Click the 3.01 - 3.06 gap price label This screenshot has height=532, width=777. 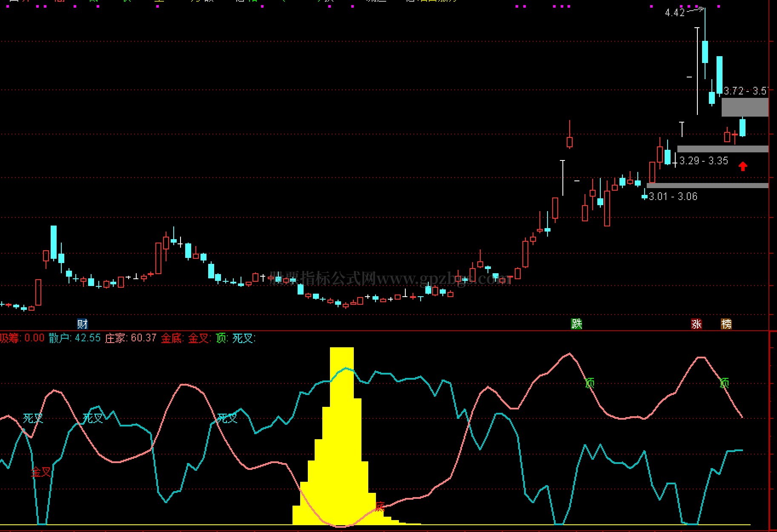tap(673, 196)
